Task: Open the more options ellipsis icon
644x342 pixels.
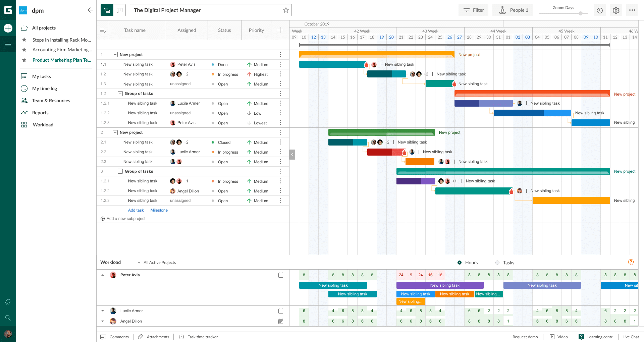Action: [632, 10]
